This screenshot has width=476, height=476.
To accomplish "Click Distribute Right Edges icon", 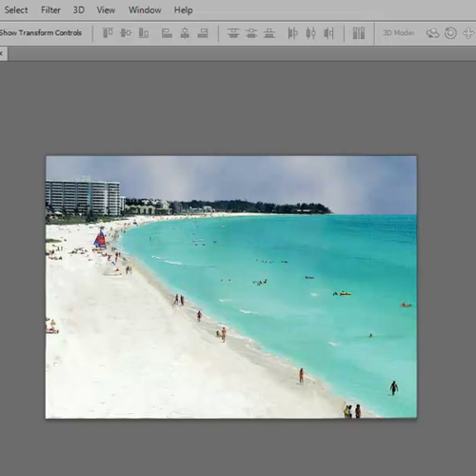I will click(328, 32).
